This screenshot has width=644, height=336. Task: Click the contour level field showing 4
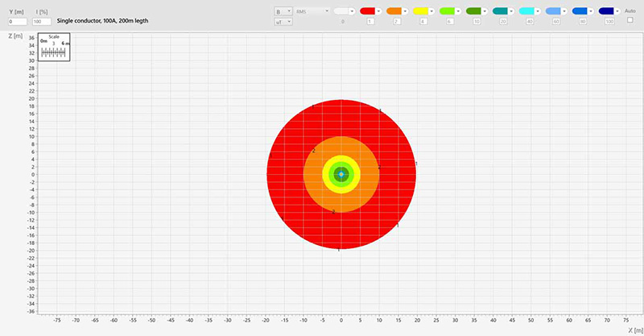(x=423, y=22)
